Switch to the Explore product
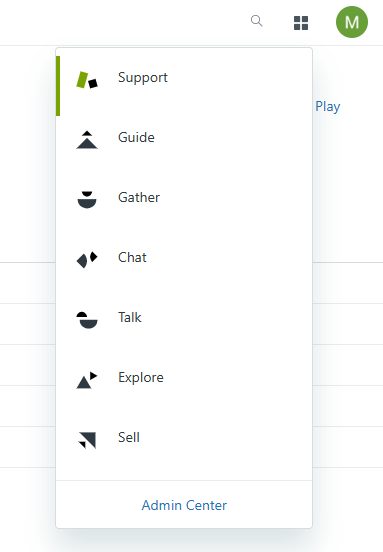This screenshot has height=552, width=383. [x=184, y=386]
